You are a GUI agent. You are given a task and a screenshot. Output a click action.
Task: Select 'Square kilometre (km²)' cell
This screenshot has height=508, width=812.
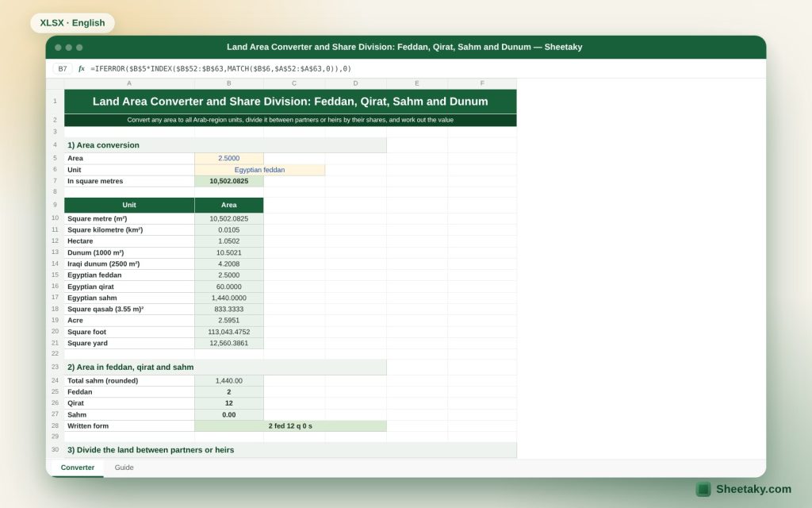(x=129, y=229)
